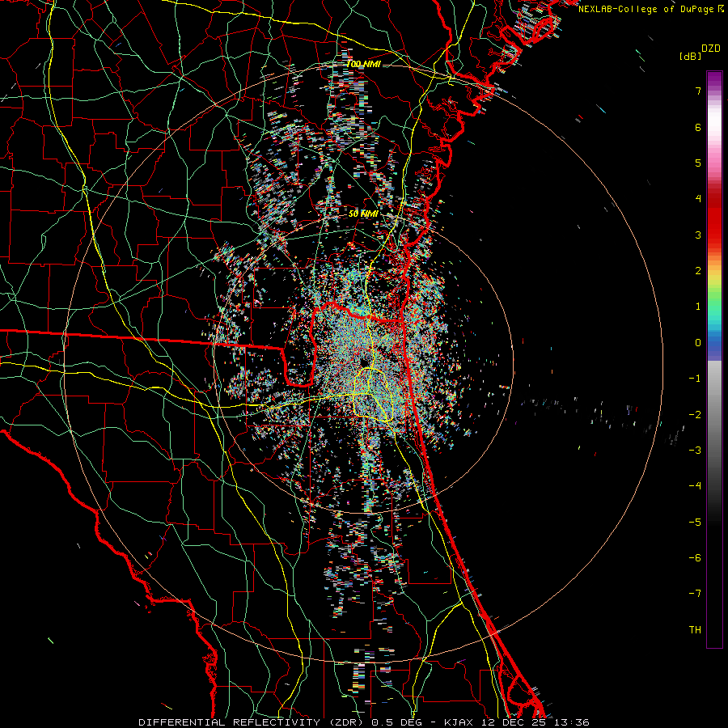Image resolution: width=728 pixels, height=728 pixels.
Task: Click the 1 tick on the color scale
Action: 698,307
